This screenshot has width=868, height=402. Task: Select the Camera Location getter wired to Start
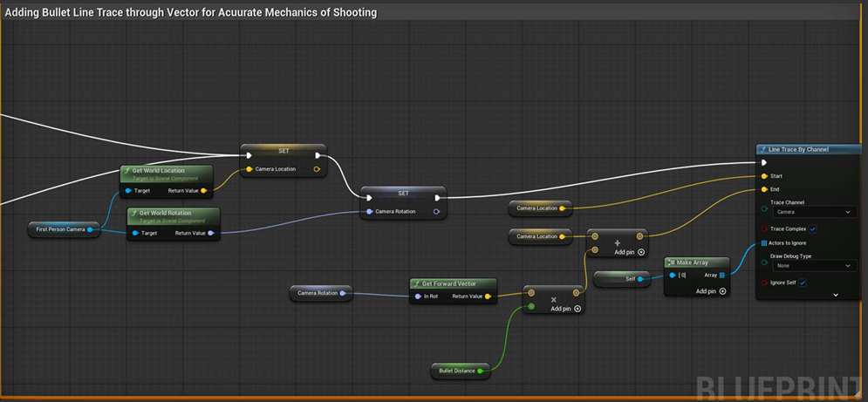coord(540,208)
